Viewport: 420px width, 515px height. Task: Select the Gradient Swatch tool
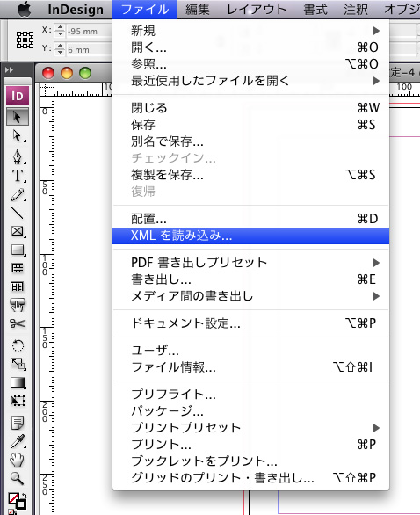(18, 382)
